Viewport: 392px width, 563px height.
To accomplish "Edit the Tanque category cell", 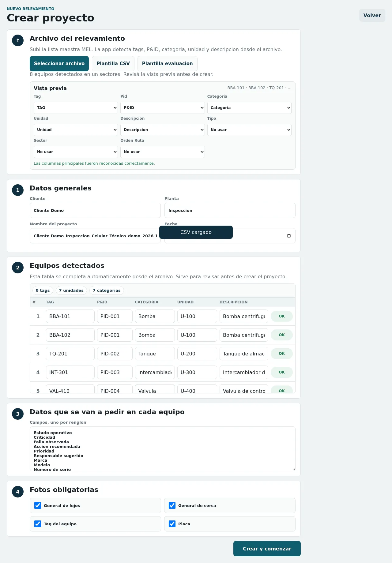I will pyautogui.click(x=155, y=354).
